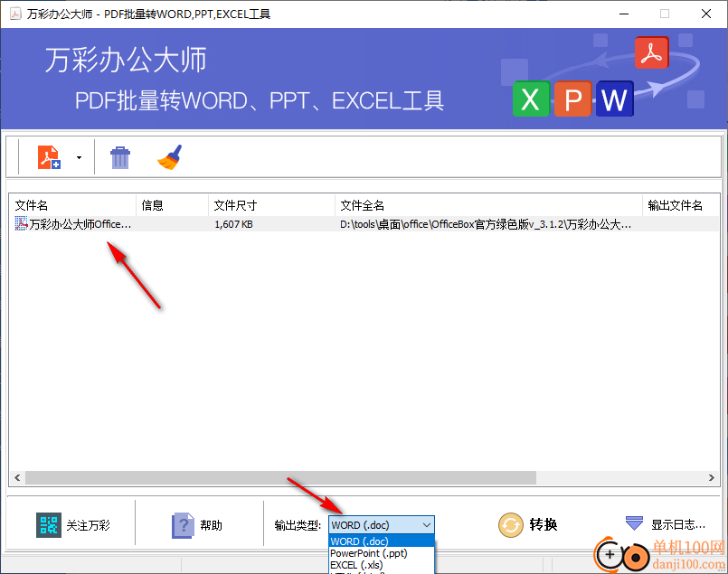The image size is (728, 574).
Task: Open the add PDF dropdown arrow
Action: 79,158
